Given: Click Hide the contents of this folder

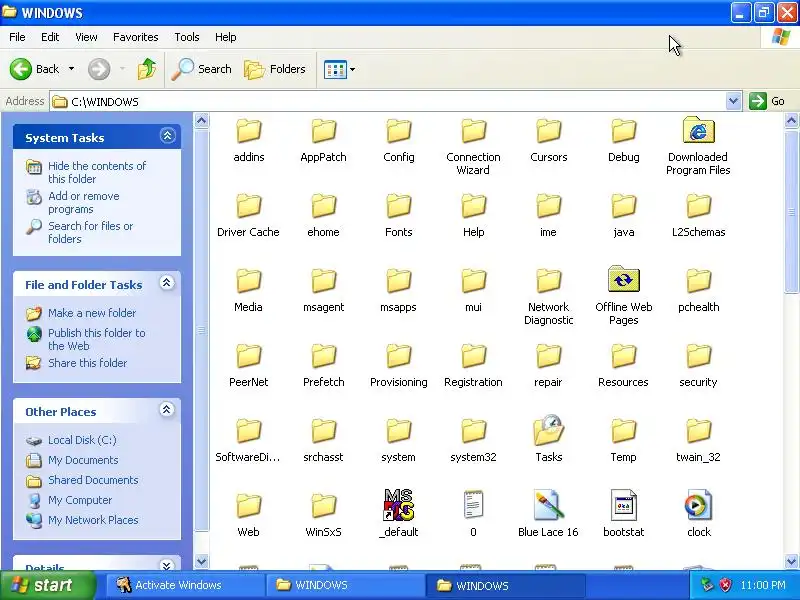Looking at the screenshot, I should (x=97, y=172).
